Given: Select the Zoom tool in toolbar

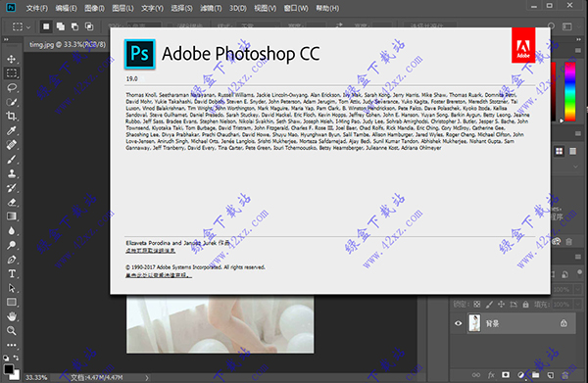Looking at the screenshot, I should click(12, 330).
